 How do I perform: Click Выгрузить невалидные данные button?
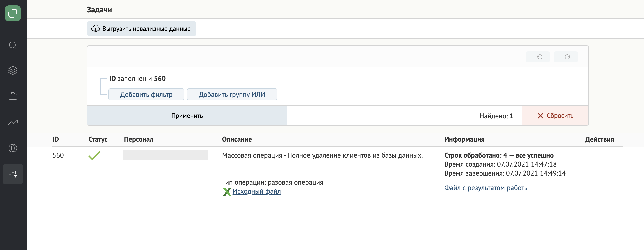coord(142,29)
